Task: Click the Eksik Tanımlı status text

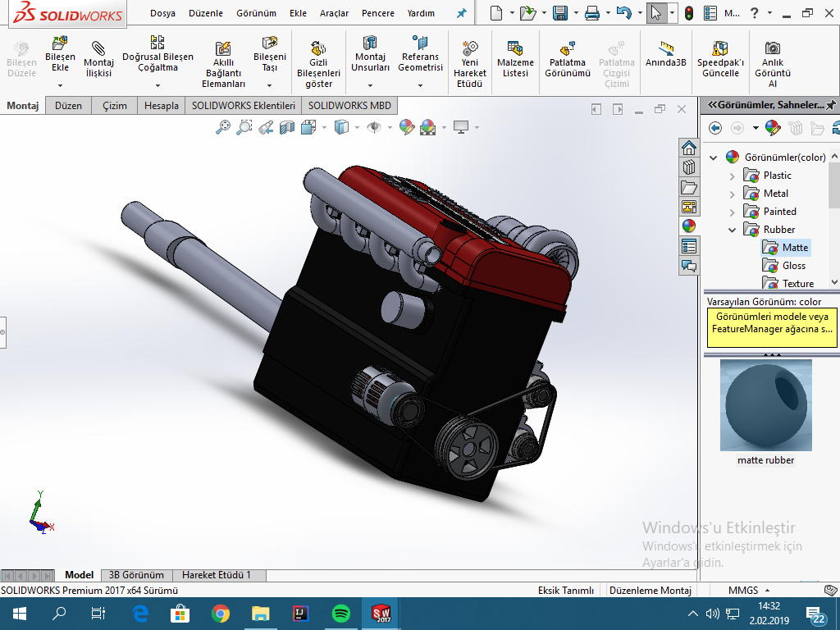Action: [x=566, y=590]
